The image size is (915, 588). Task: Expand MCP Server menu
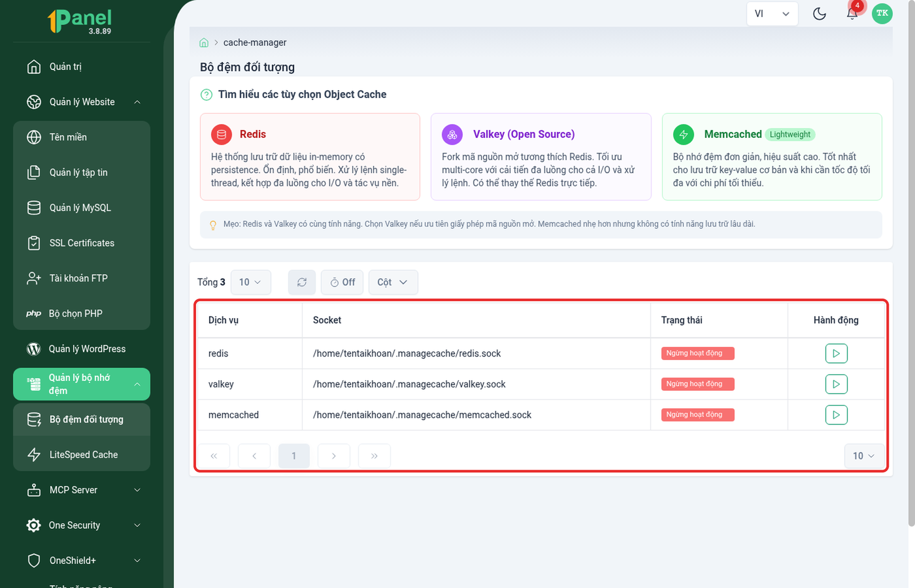137,490
